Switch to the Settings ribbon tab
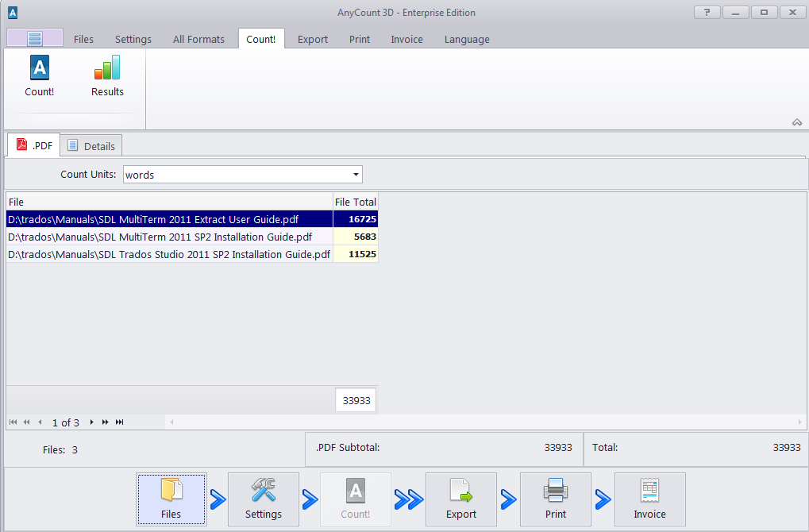The height and width of the screenshot is (532, 809). pyautogui.click(x=133, y=39)
